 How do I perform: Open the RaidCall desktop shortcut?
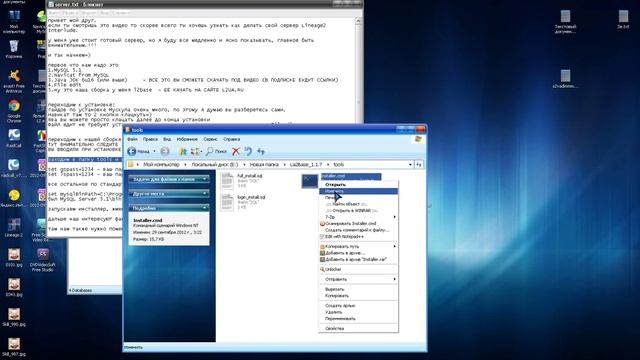[14, 138]
